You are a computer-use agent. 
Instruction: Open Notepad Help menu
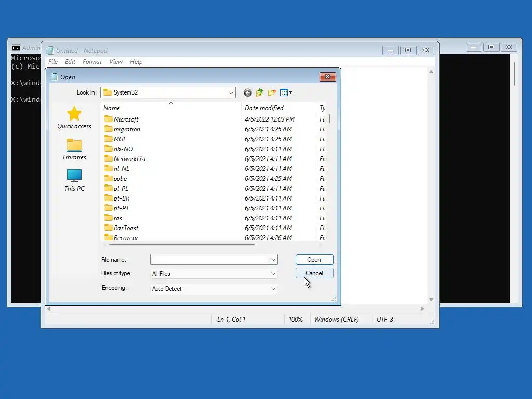pyautogui.click(x=136, y=62)
